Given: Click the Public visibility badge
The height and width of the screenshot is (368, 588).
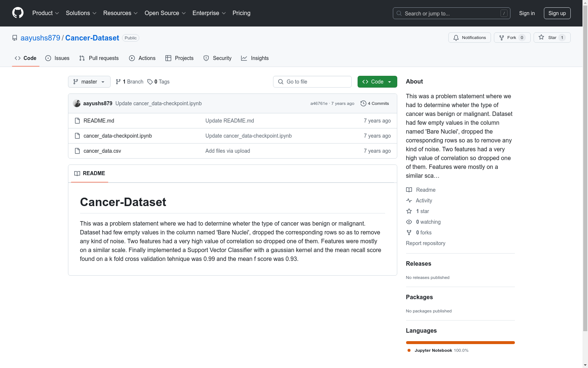Looking at the screenshot, I should pyautogui.click(x=130, y=38).
